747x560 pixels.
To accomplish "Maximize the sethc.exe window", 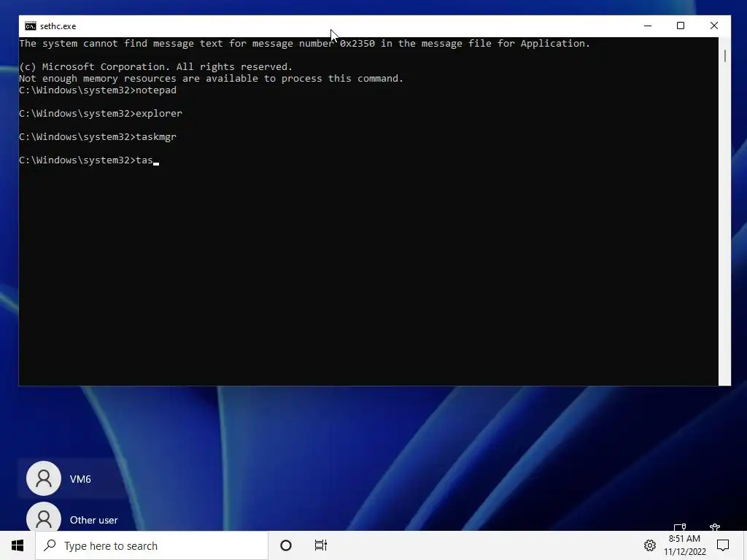I will click(681, 26).
